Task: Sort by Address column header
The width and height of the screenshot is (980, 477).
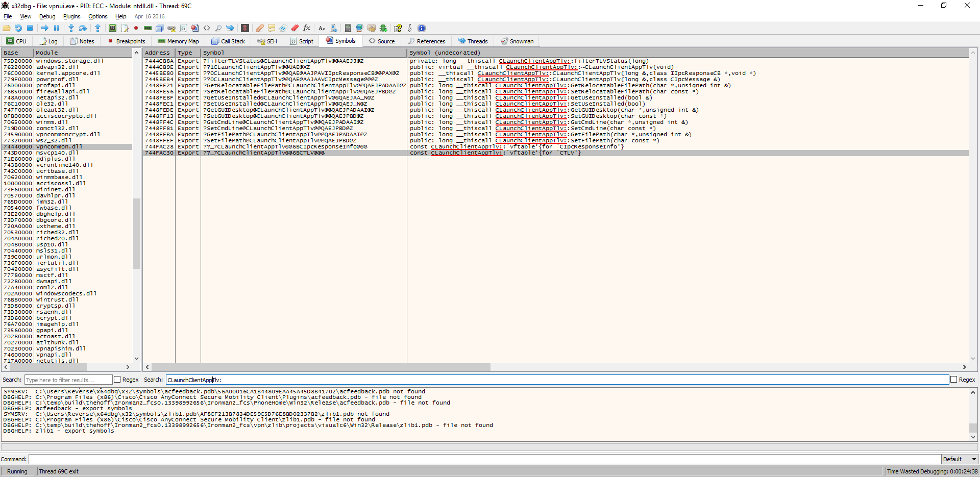Action: [159, 53]
